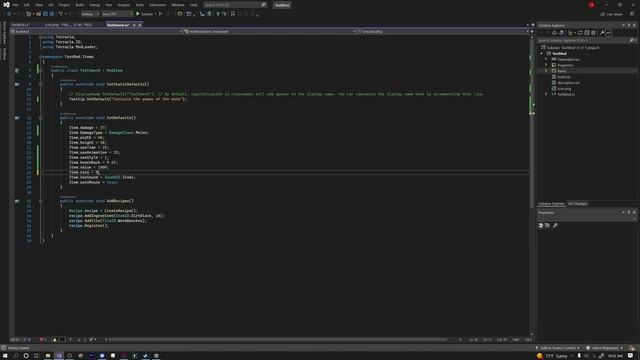This screenshot has height=360, width=640.
Task: Click the Item.rare code line
Action: pos(84,172)
